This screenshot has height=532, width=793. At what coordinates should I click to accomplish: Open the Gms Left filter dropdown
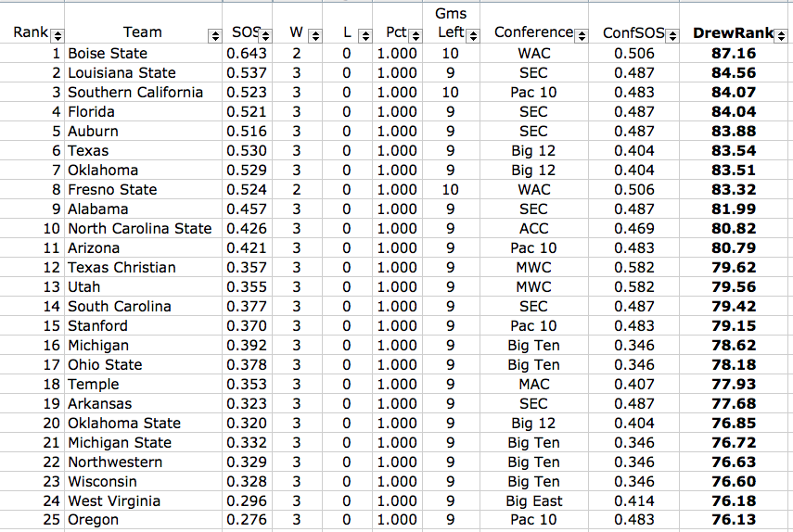pyautogui.click(x=473, y=36)
